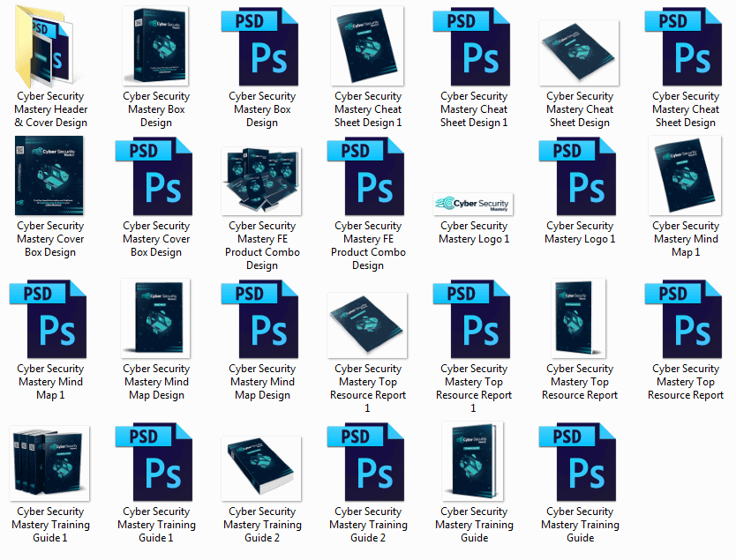Select the Training Guide 2 PSD icon

[365, 462]
